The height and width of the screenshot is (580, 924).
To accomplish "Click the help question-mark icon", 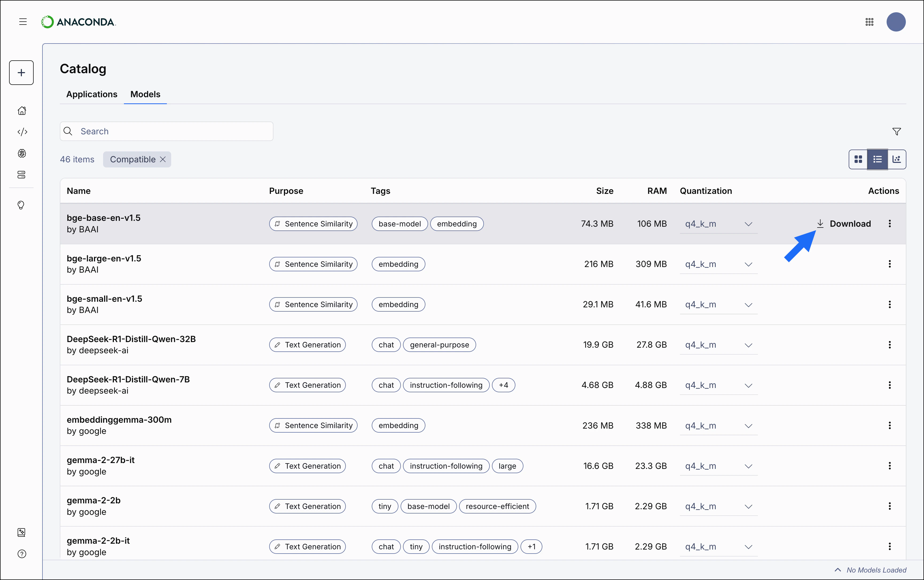I will (x=22, y=554).
